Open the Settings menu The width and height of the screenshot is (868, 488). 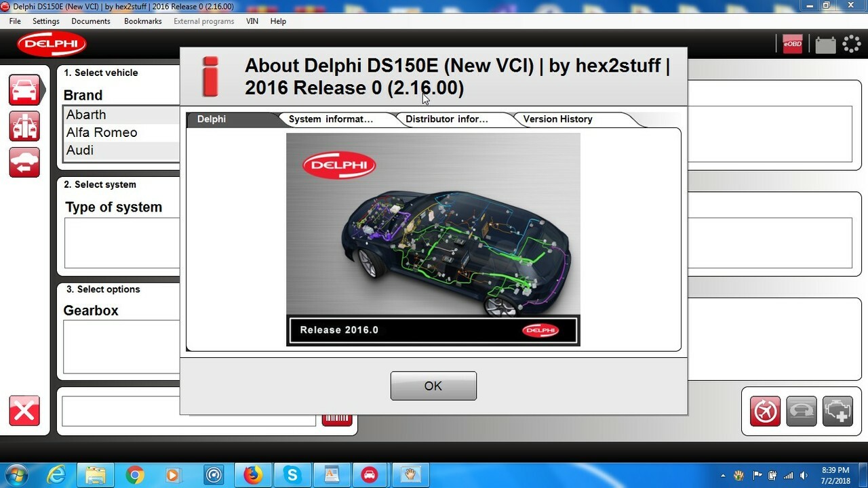46,21
